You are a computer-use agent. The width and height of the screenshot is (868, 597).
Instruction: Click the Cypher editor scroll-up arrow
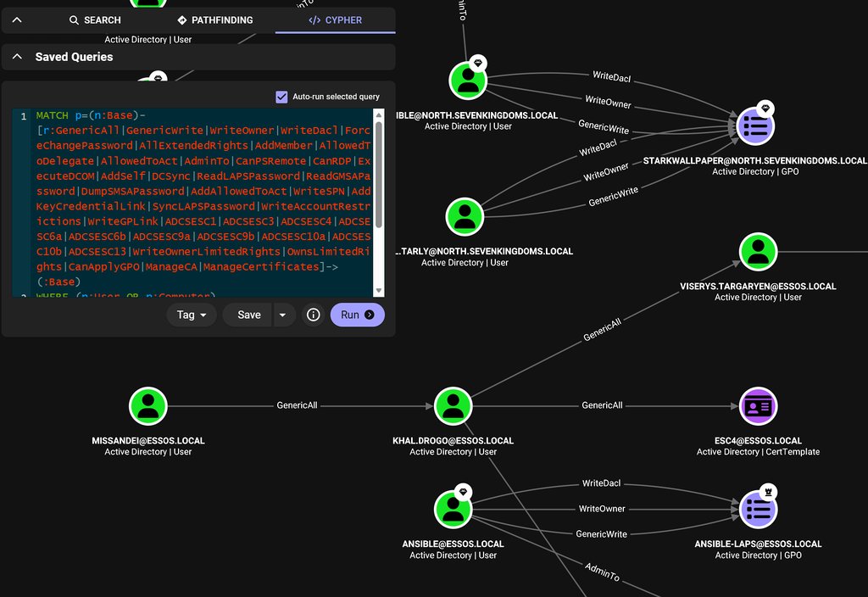pos(379,114)
